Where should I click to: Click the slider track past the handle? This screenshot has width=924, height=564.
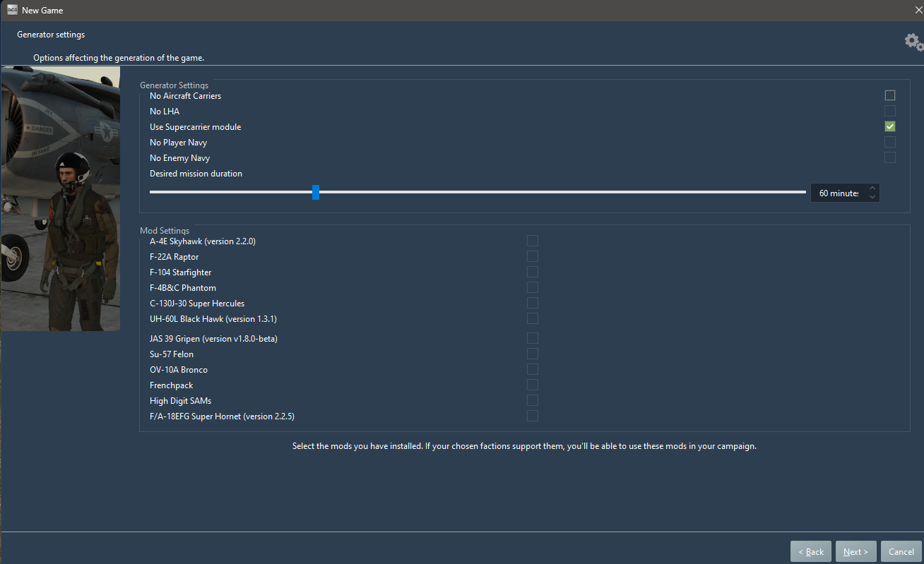[x=562, y=192]
